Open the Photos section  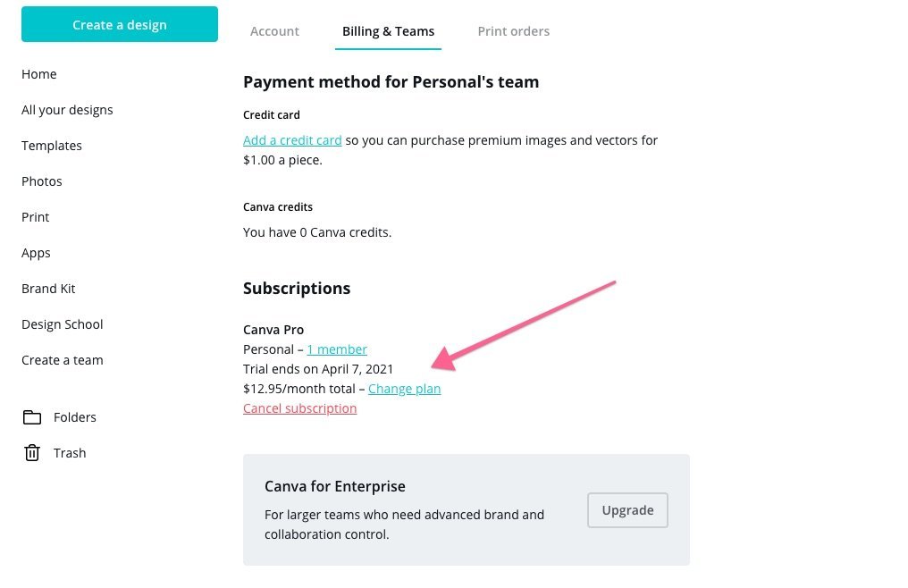(x=42, y=181)
